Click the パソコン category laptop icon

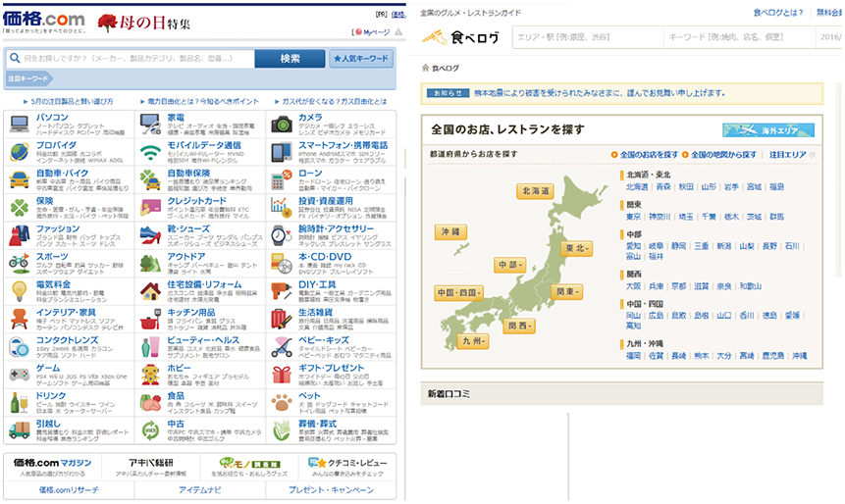pos(19,124)
